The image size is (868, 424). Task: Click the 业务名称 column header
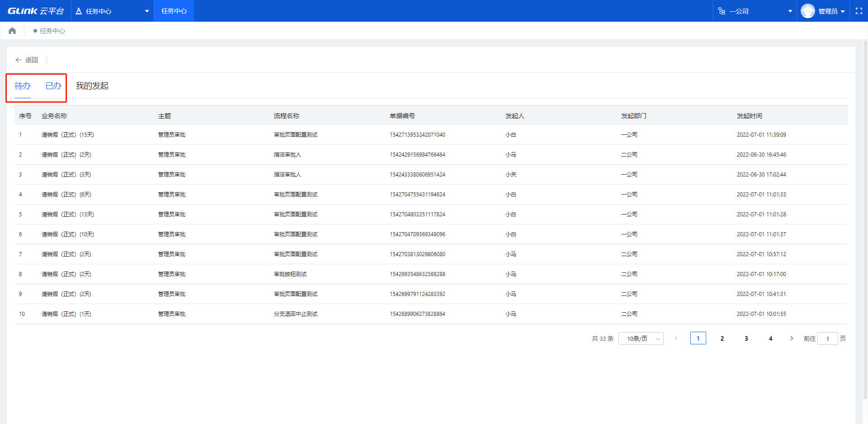tap(54, 116)
